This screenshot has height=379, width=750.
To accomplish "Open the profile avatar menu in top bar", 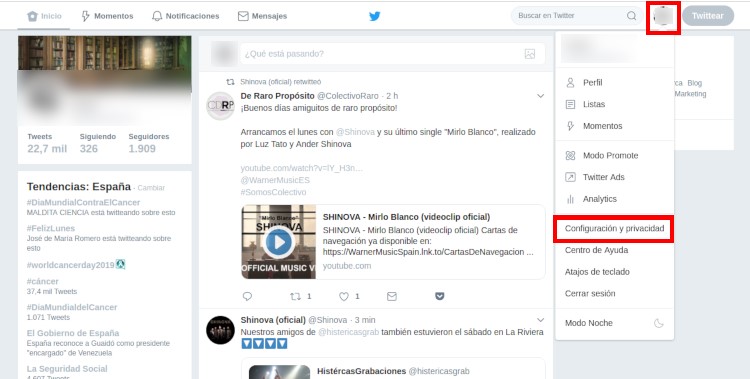I will tap(663, 16).
